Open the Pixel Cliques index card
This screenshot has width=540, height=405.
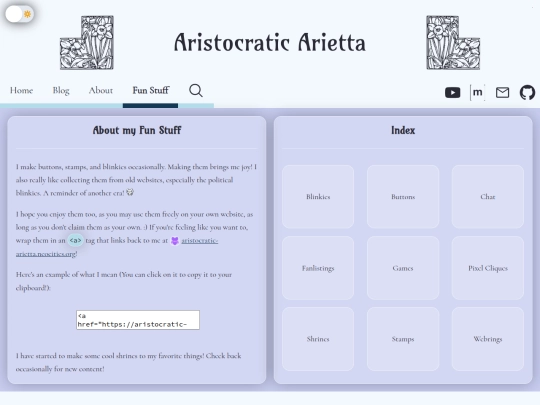click(x=488, y=268)
